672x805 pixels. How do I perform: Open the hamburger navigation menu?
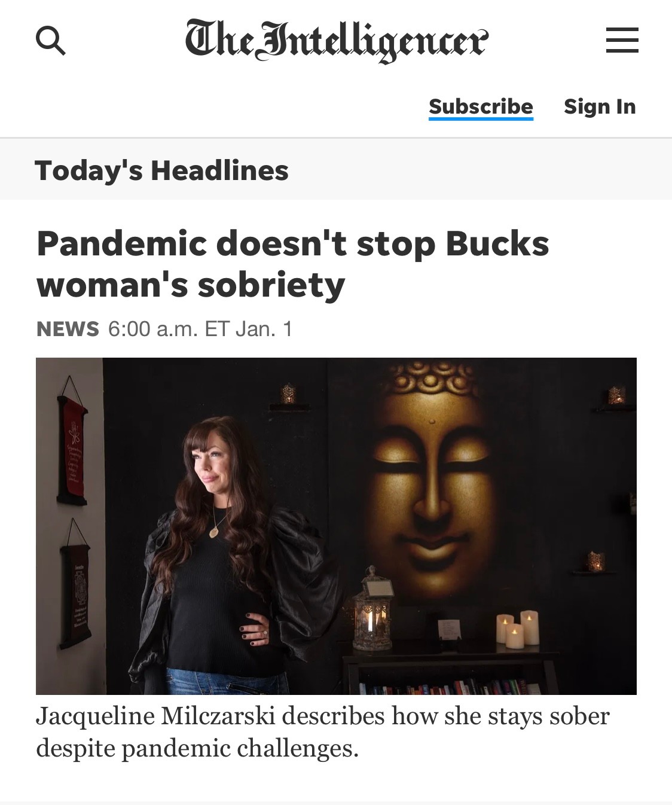[x=622, y=40]
